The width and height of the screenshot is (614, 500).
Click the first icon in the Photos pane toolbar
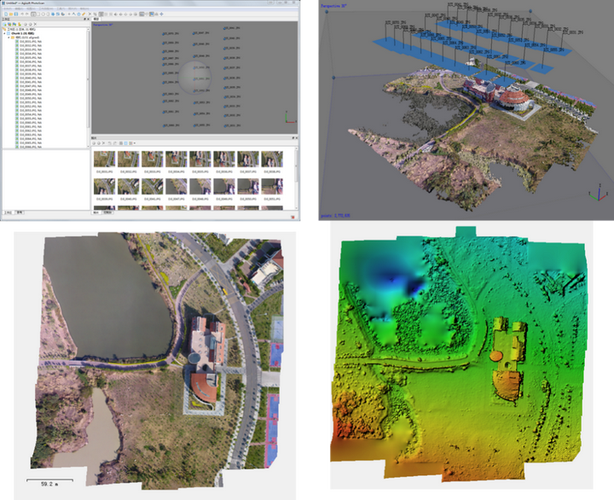click(95, 144)
